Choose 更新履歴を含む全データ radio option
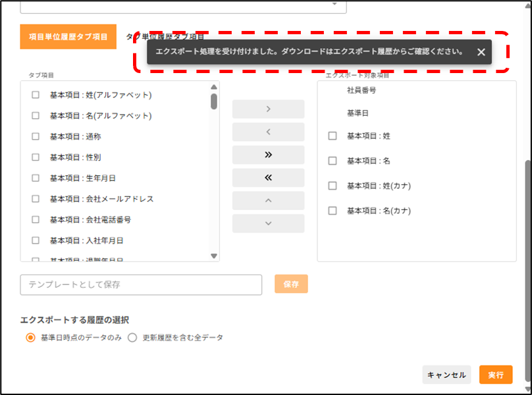The width and height of the screenshot is (532, 395). pyautogui.click(x=132, y=338)
